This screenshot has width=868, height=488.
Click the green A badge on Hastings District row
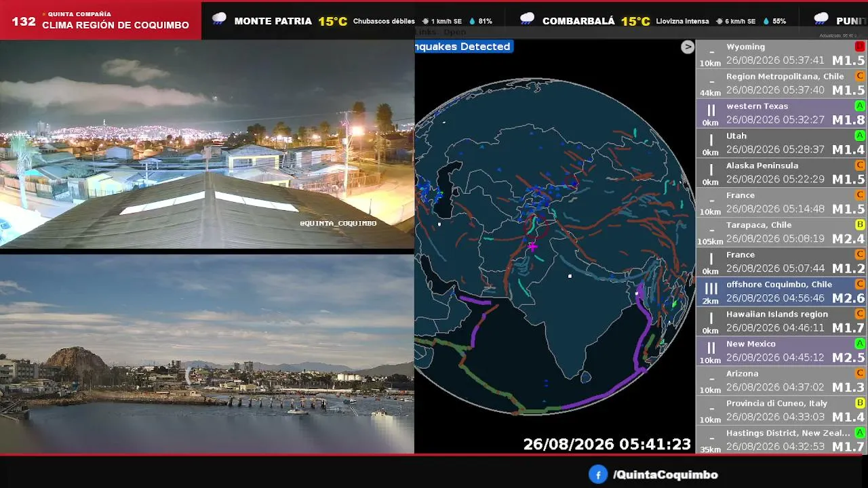click(x=860, y=433)
